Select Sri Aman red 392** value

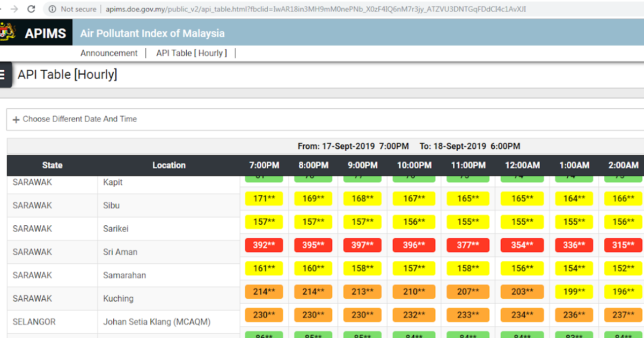click(264, 245)
